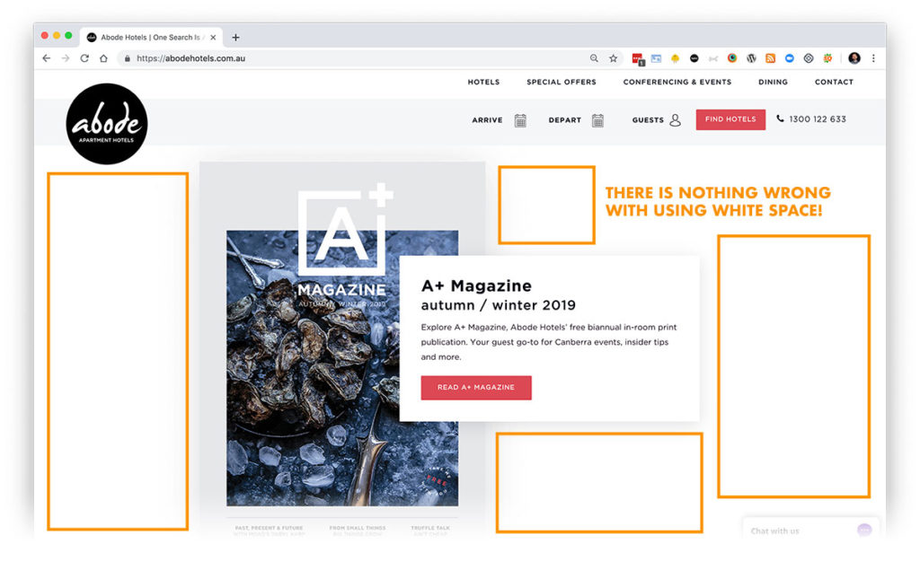
Task: Go forward to the next page
Action: point(66,58)
